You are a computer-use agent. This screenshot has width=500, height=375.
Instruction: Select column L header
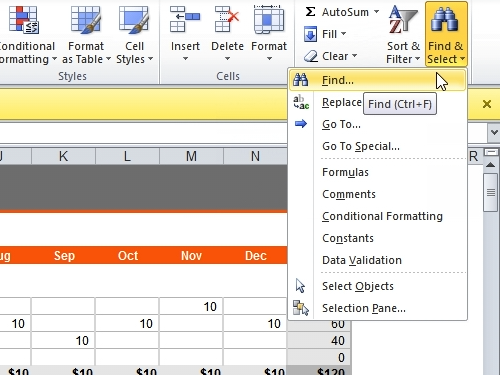(127, 156)
